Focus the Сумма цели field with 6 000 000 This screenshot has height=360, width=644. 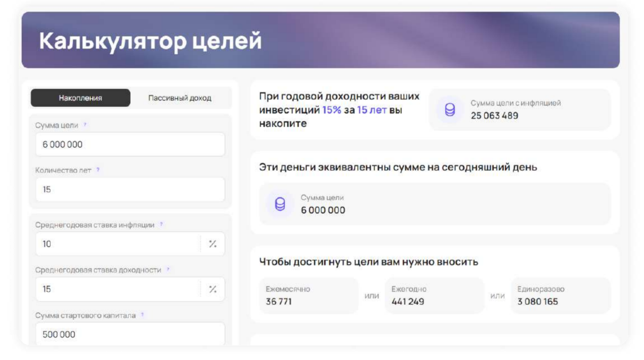coord(130,144)
